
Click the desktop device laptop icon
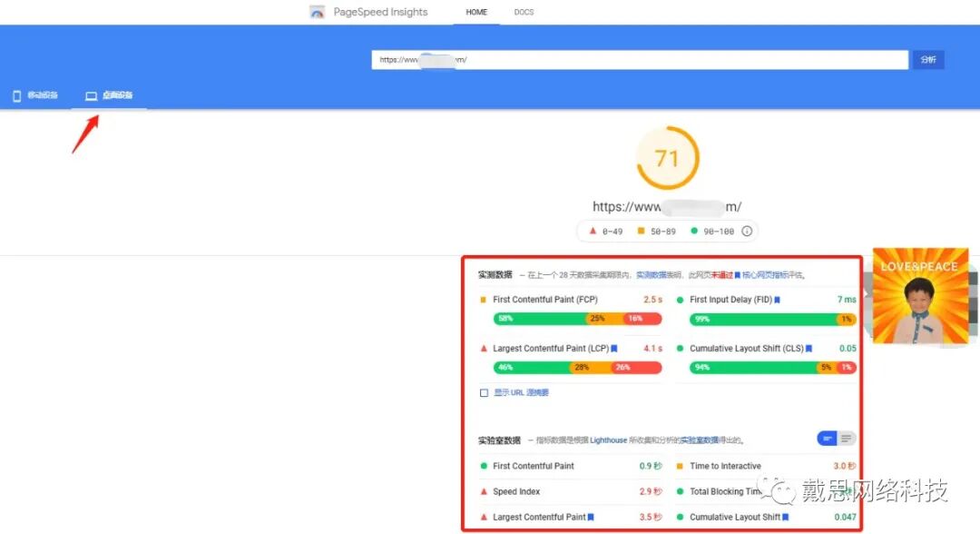tap(92, 95)
